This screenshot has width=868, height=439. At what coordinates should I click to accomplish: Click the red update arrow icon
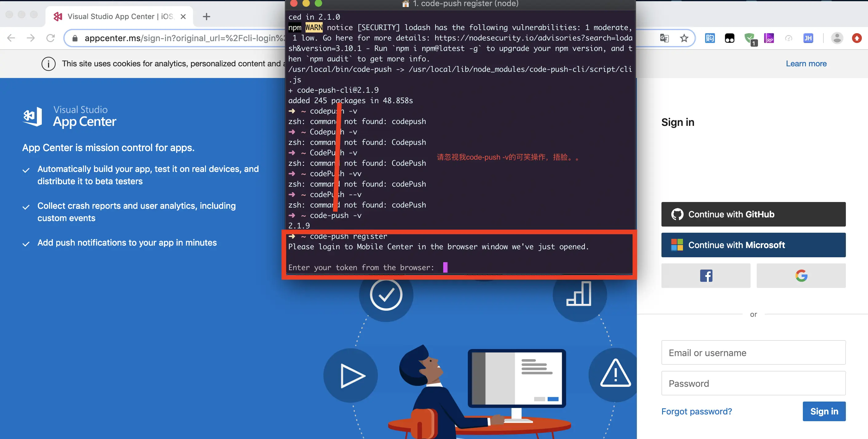(857, 38)
